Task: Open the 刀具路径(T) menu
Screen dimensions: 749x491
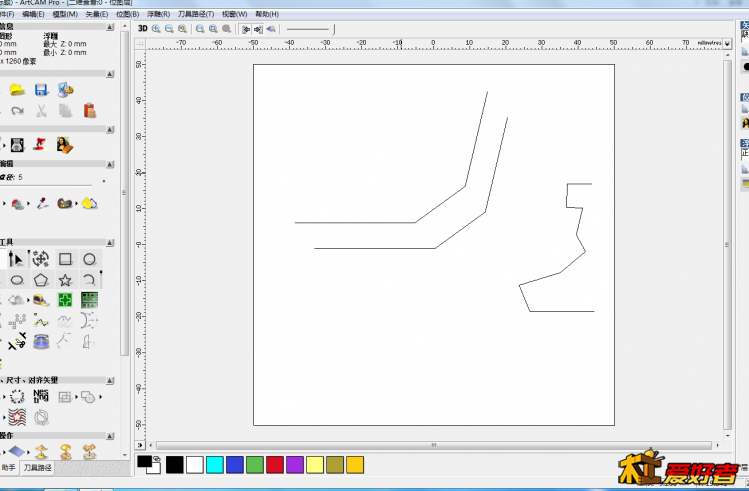Action: [196, 14]
